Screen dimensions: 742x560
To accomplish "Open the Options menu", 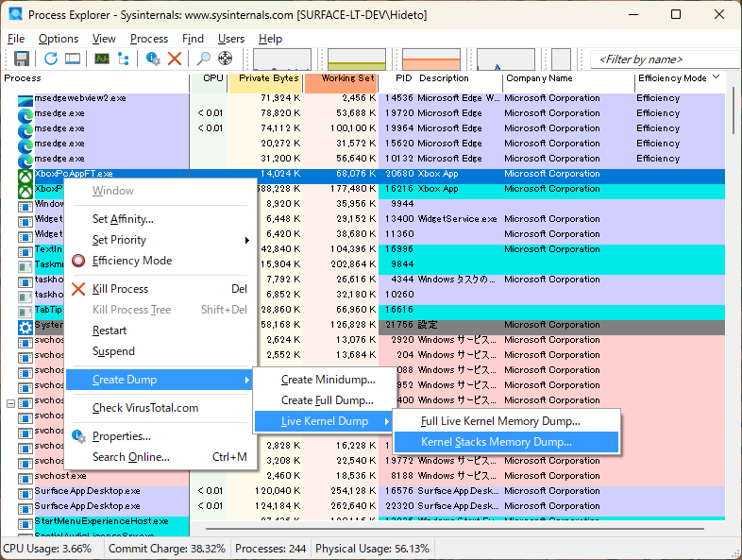I will click(x=59, y=39).
